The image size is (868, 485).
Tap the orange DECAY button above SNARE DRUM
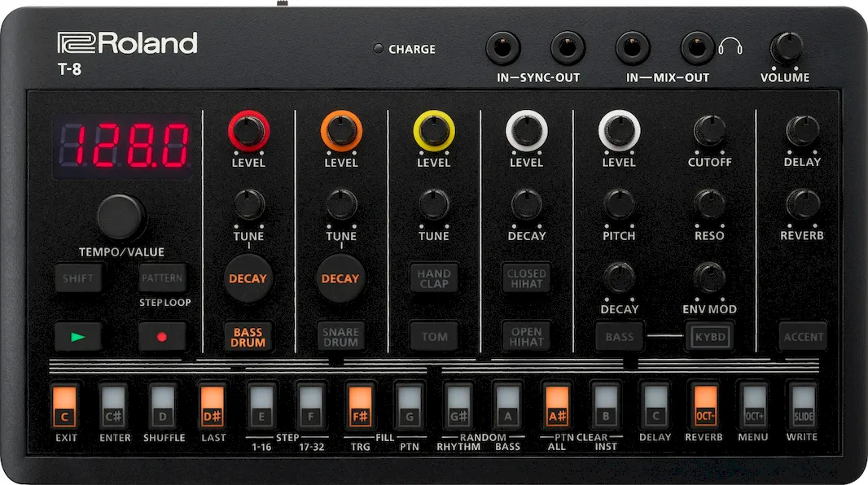click(340, 278)
